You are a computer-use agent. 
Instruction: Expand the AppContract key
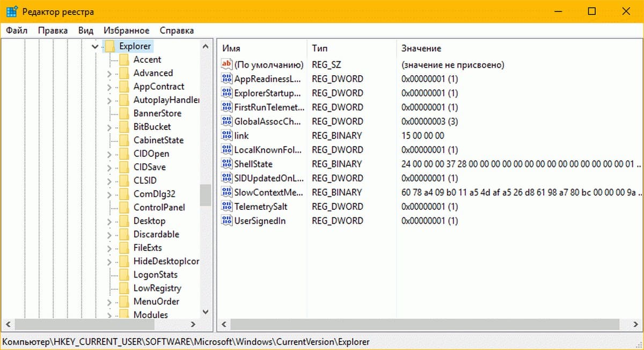coord(109,87)
